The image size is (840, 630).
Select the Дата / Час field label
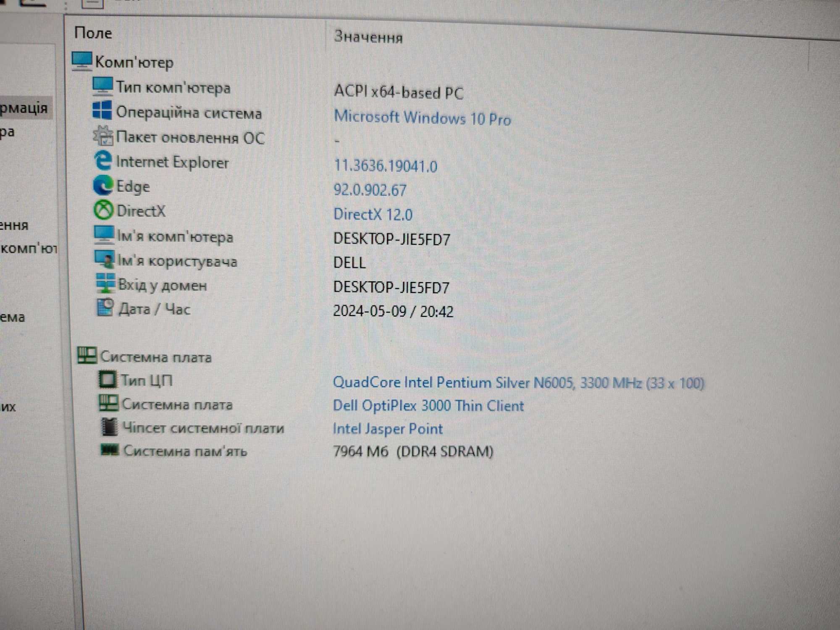point(155,309)
